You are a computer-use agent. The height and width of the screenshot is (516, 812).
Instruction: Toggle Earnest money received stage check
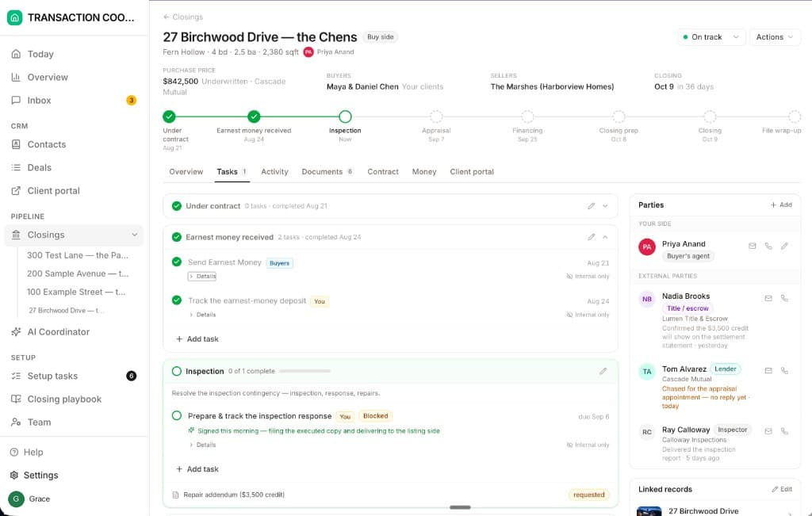tap(177, 237)
